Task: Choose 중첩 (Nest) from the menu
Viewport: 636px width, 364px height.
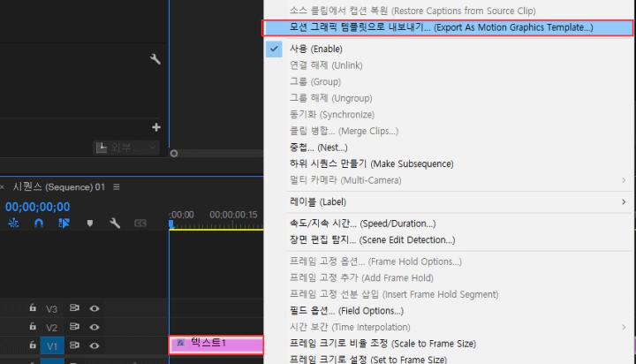Action: point(318,148)
